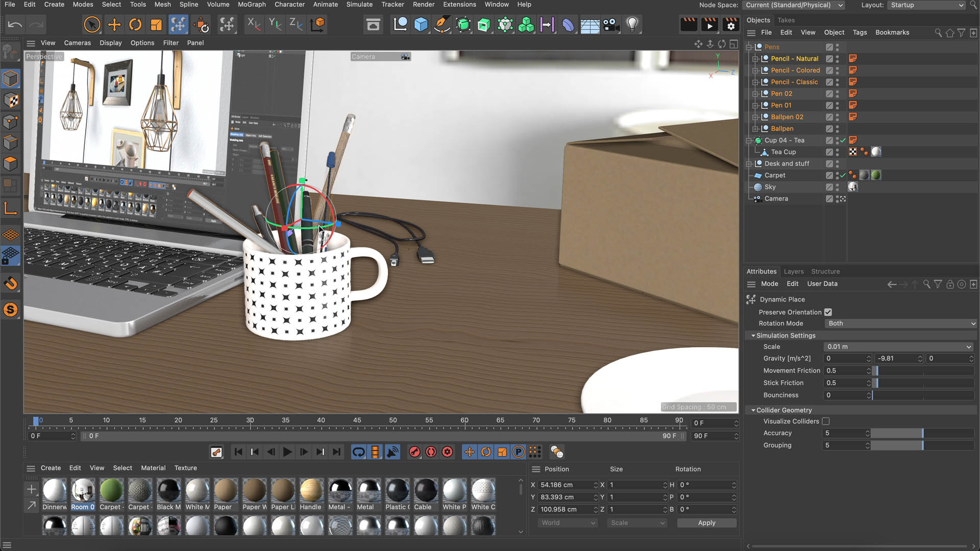The image size is (980, 551).
Task: Select the Move tool in toolbar
Action: 113,24
